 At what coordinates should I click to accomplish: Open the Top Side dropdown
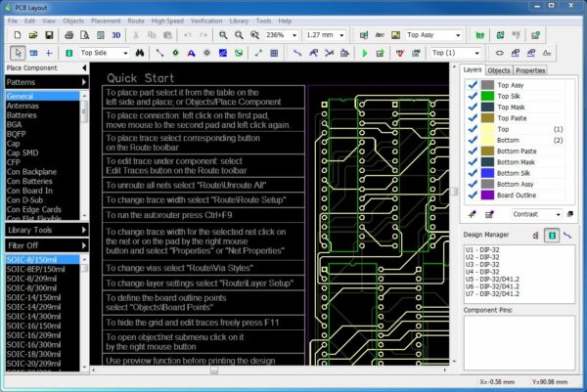[x=124, y=52]
